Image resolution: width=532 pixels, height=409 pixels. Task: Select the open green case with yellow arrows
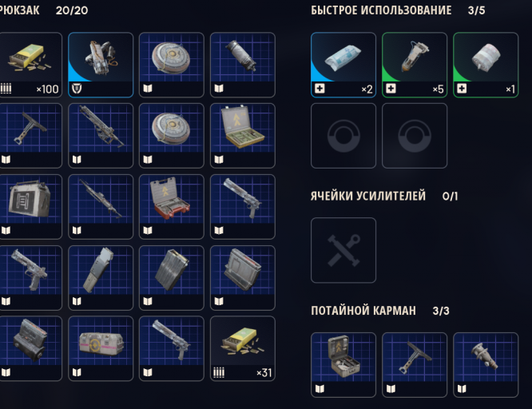pyautogui.click(x=243, y=136)
